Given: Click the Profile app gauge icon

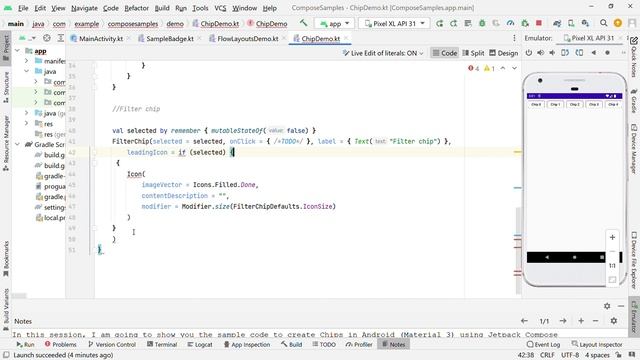Looking at the screenshot, I should (510, 23).
